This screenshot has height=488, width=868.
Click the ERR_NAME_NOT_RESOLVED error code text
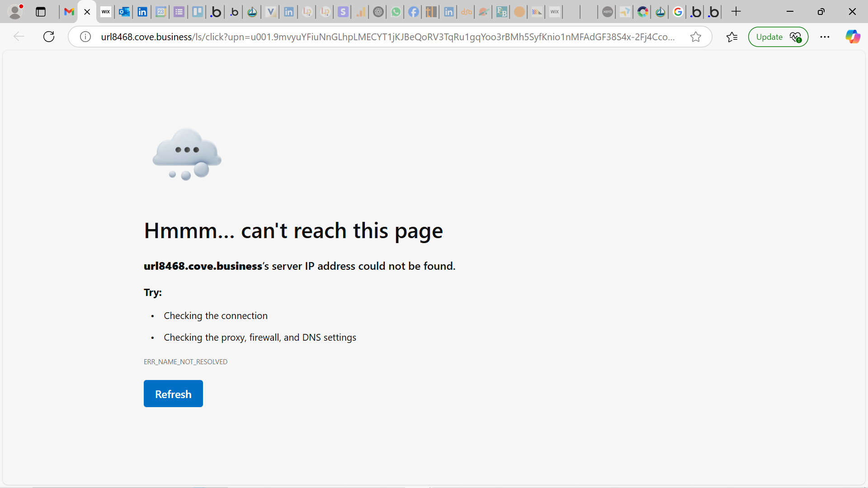pyautogui.click(x=185, y=361)
